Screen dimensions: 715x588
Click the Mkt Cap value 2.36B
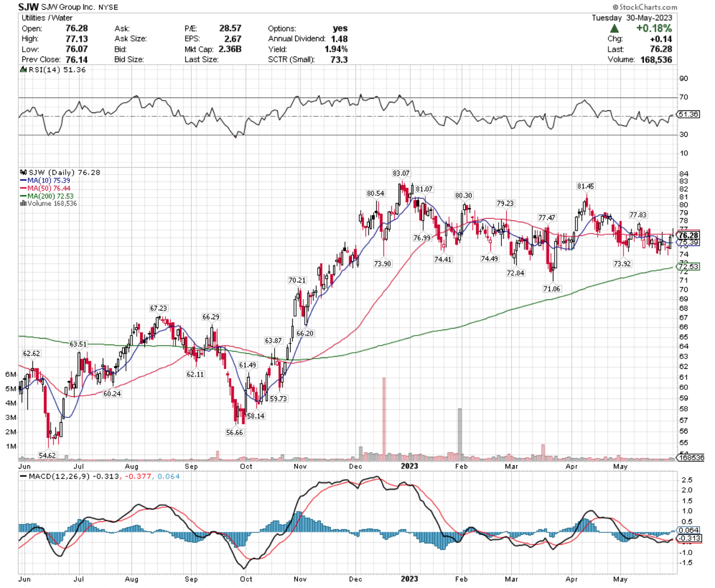(230, 49)
